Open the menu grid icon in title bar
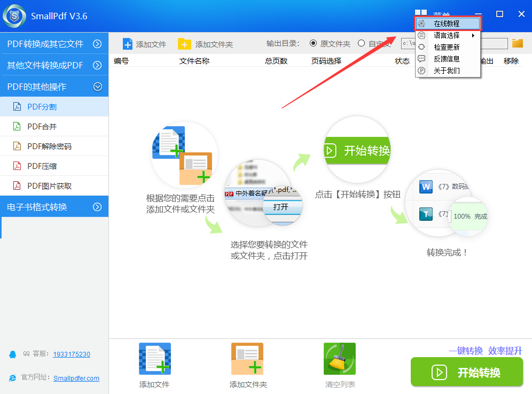This screenshot has width=532, height=394. pyautogui.click(x=421, y=14)
